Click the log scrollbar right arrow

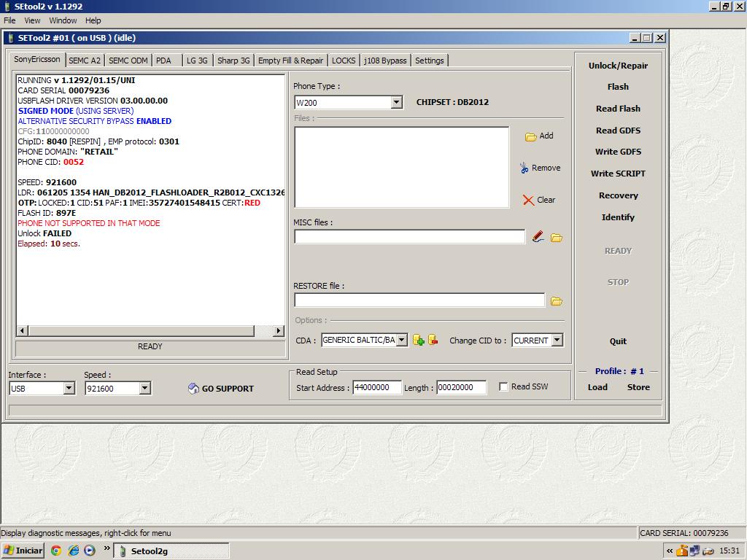click(279, 330)
